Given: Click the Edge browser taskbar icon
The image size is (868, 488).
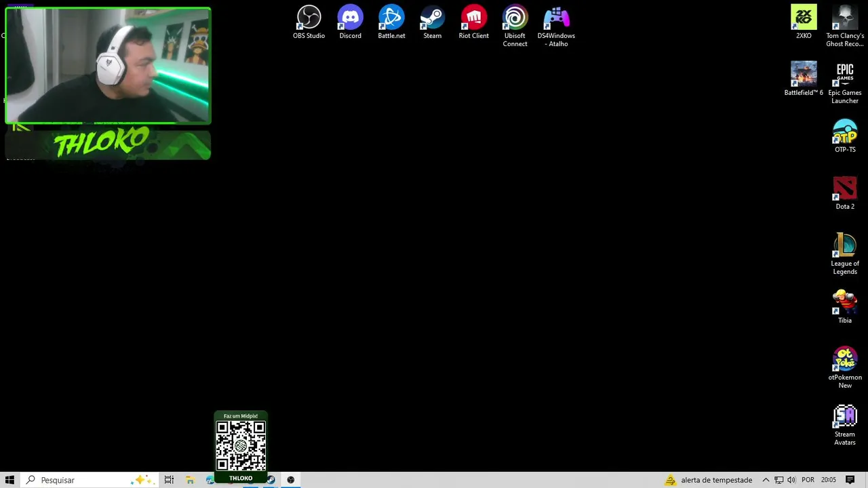Looking at the screenshot, I should 210,480.
